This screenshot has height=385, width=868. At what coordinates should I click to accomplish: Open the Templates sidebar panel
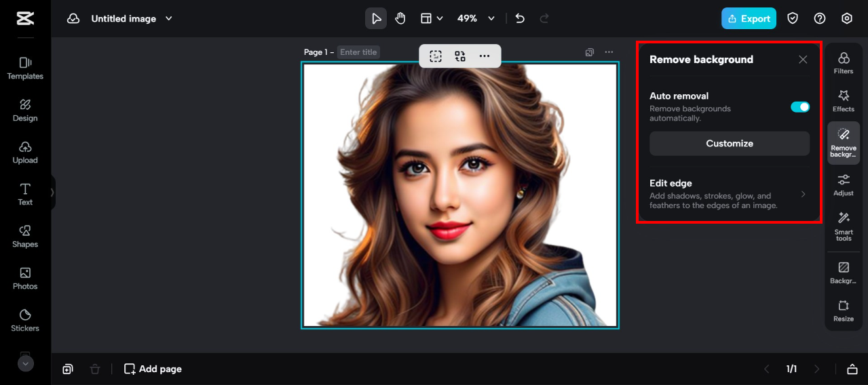point(25,68)
